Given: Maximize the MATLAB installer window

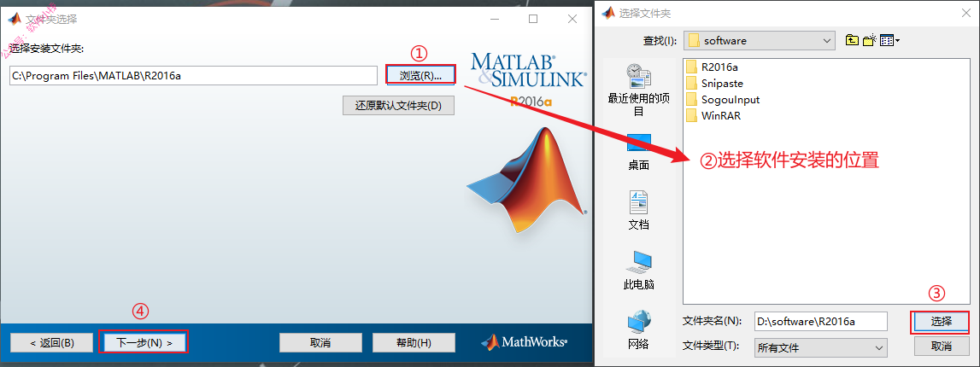Looking at the screenshot, I should point(533,19).
